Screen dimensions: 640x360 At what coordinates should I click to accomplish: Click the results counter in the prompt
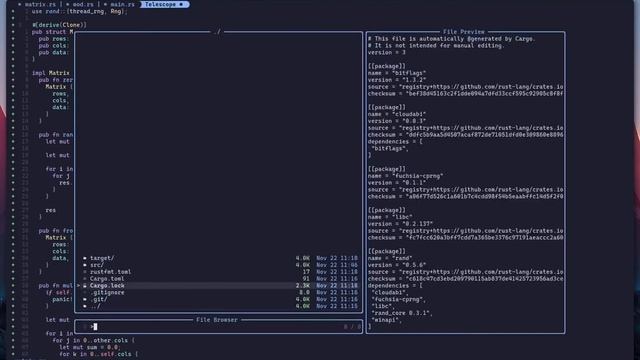352,327
